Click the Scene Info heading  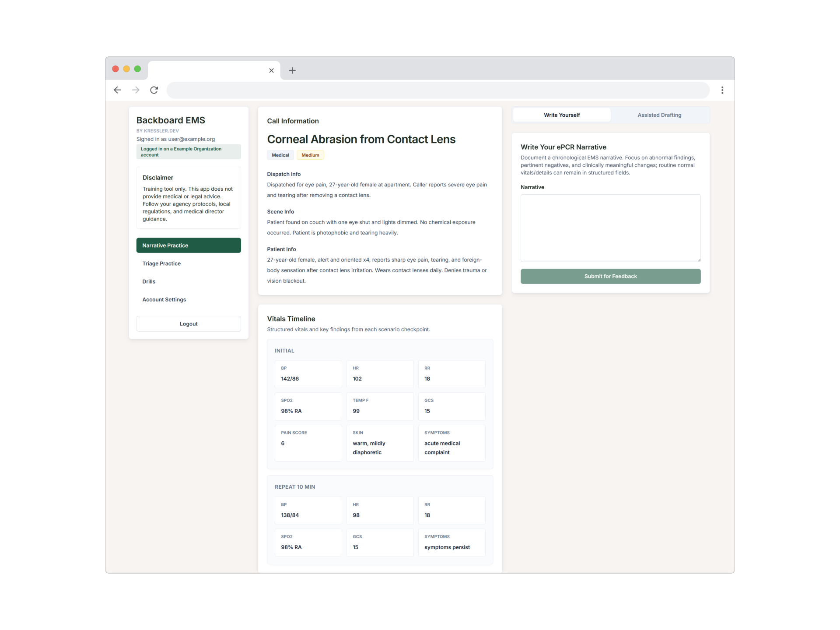pos(280,212)
